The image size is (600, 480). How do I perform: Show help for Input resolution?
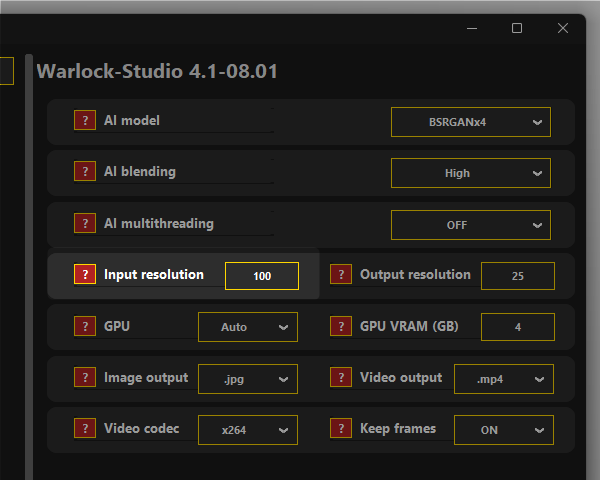click(x=85, y=275)
